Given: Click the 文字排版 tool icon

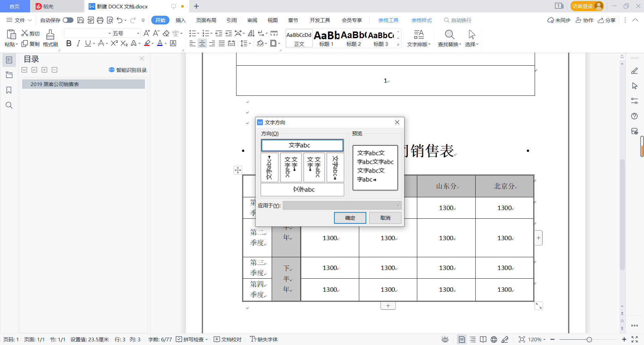Looking at the screenshot, I should point(418,38).
